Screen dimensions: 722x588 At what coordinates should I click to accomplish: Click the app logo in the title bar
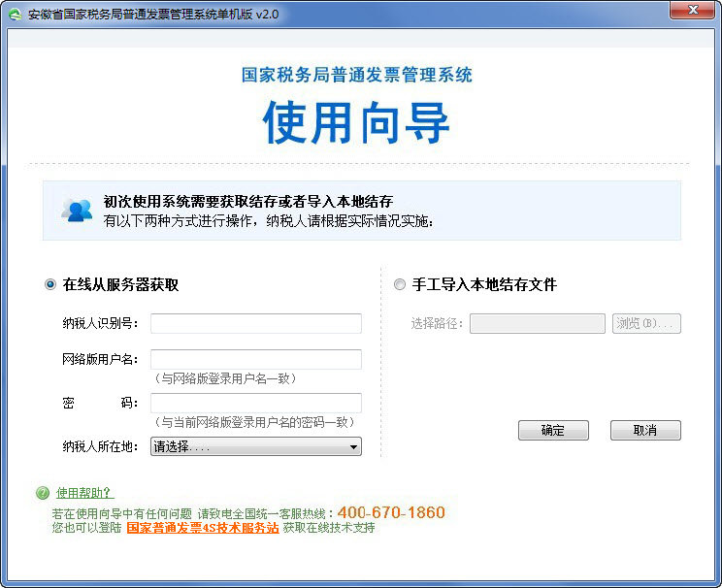click(x=16, y=15)
